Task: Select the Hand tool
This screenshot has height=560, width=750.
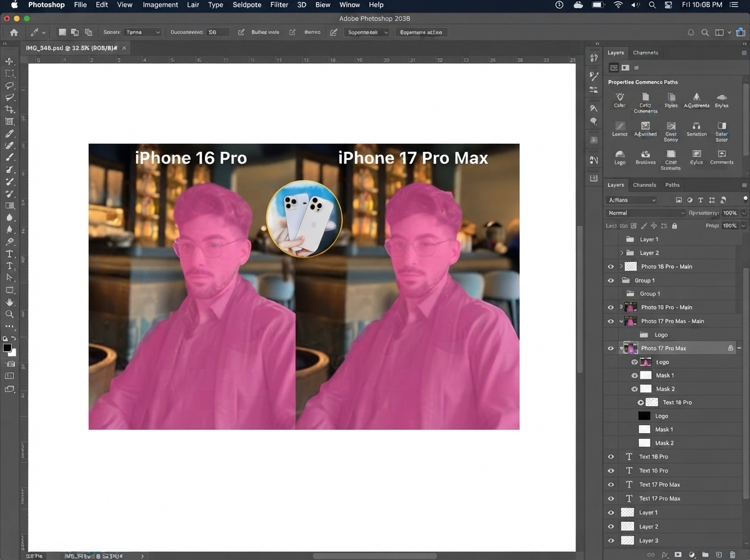Action: click(x=9, y=302)
